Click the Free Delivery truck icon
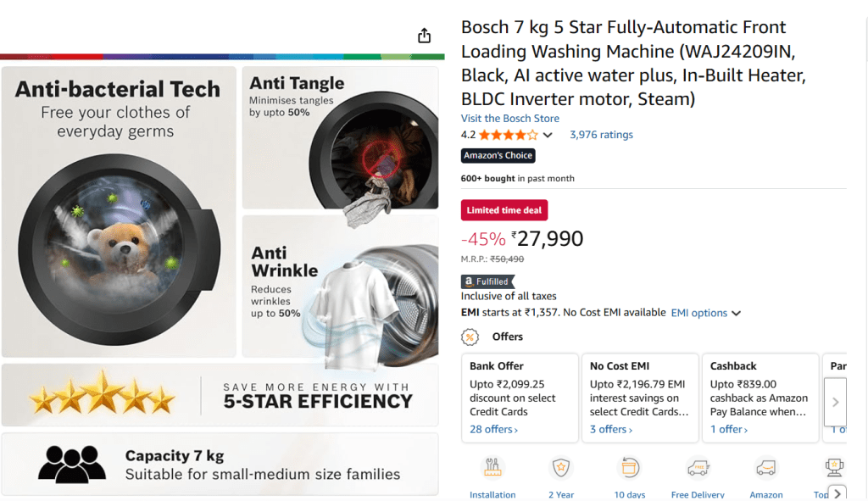 click(x=698, y=468)
